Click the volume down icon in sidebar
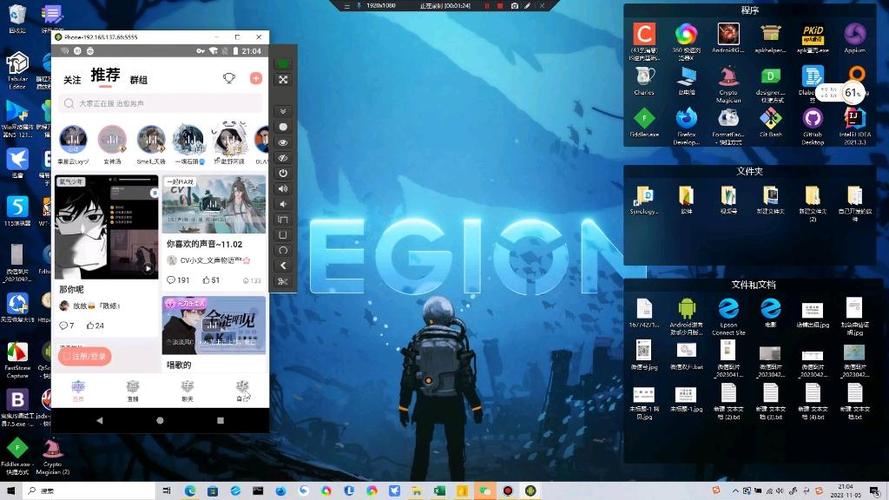The image size is (889, 500). point(283,204)
